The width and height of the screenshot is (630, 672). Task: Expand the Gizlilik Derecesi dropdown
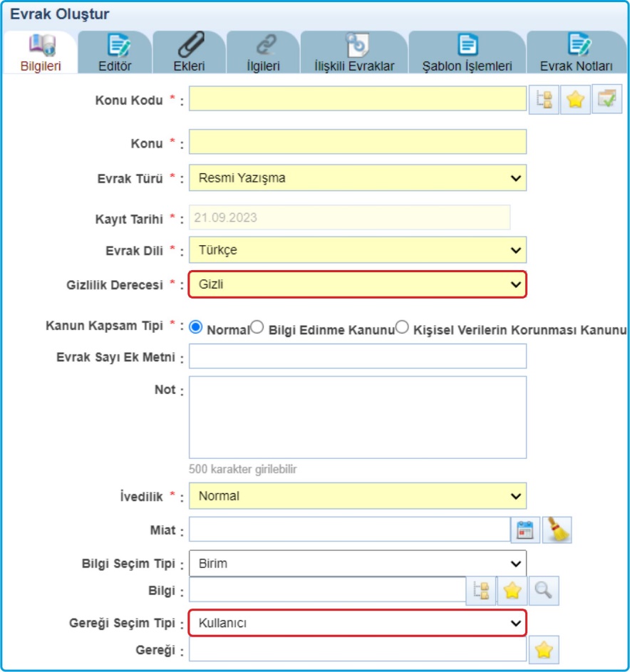point(358,284)
